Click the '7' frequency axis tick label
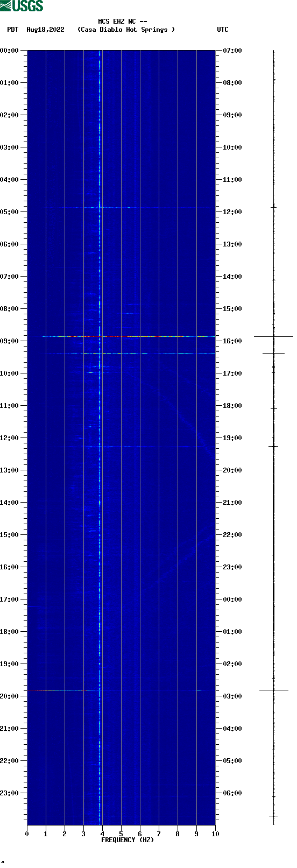The image size is (297, 868). 159,834
